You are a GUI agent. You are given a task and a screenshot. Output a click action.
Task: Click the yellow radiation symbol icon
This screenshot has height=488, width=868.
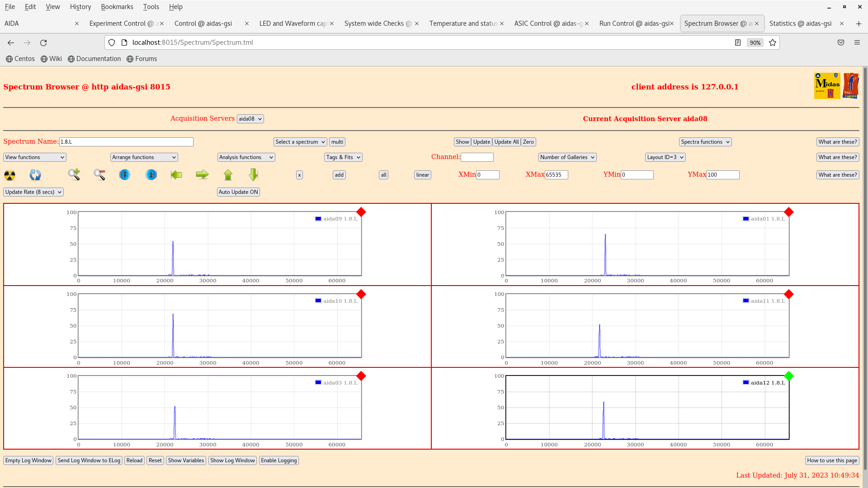coord(9,175)
